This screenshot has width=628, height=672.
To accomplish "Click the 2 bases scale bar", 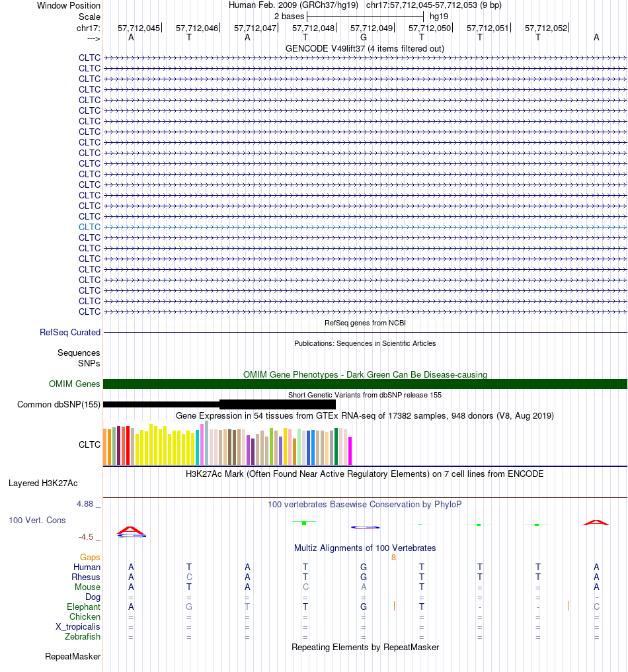I will click(x=365, y=17).
